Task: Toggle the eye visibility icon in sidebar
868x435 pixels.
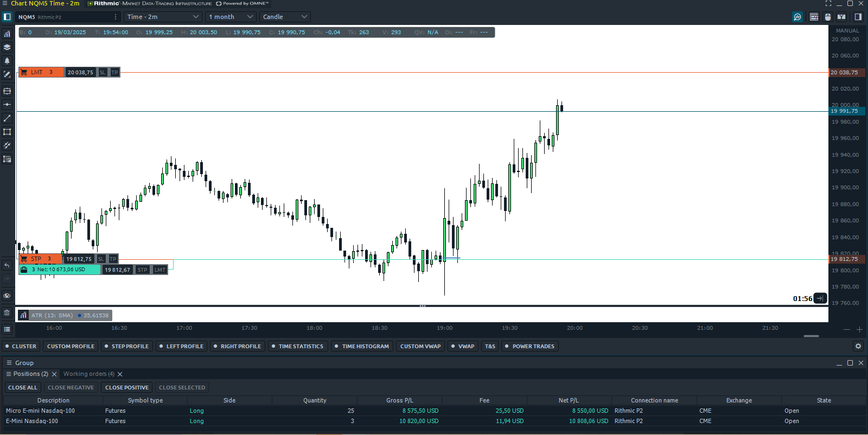Action: pyautogui.click(x=7, y=296)
